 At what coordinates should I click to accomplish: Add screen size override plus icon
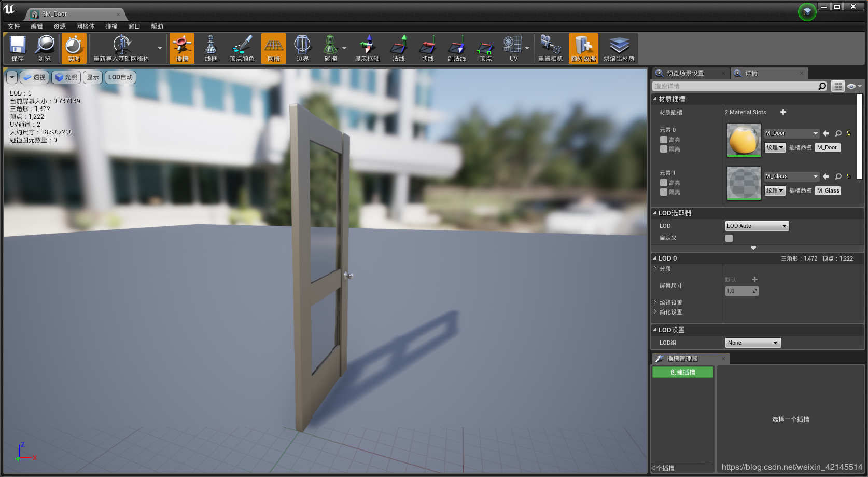point(754,280)
